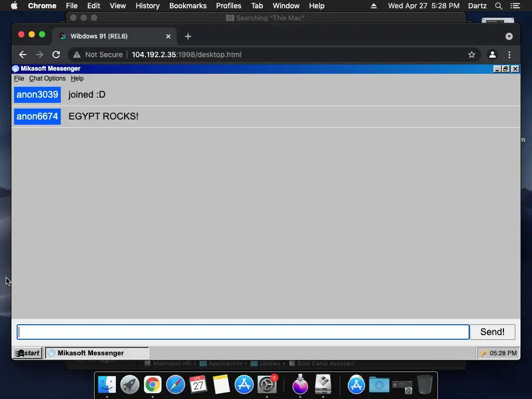
Task: Open Trash in the dock
Action: [425, 384]
